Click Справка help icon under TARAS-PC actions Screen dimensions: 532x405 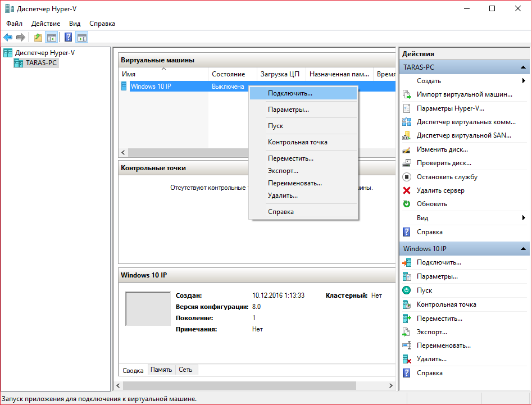click(407, 231)
